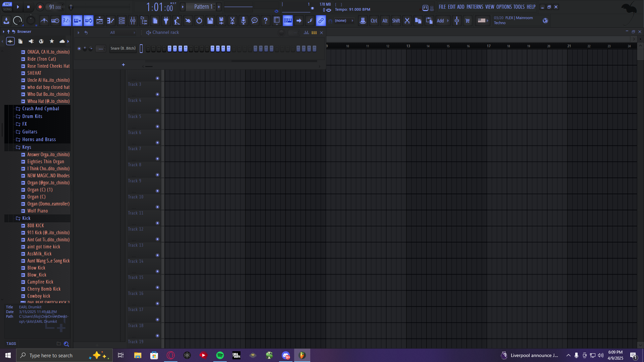Click the undo history circular arrow icon
Image resolution: width=644 pixels, height=362 pixels.
pyautogui.click(x=199, y=21)
